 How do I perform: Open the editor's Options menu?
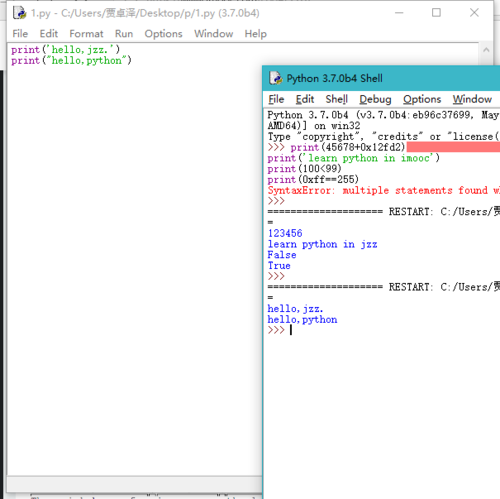[163, 34]
